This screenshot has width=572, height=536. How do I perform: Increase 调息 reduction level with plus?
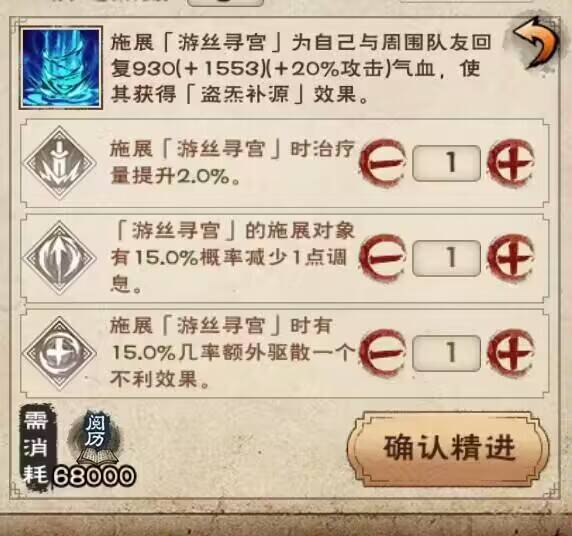pyautogui.click(x=511, y=258)
